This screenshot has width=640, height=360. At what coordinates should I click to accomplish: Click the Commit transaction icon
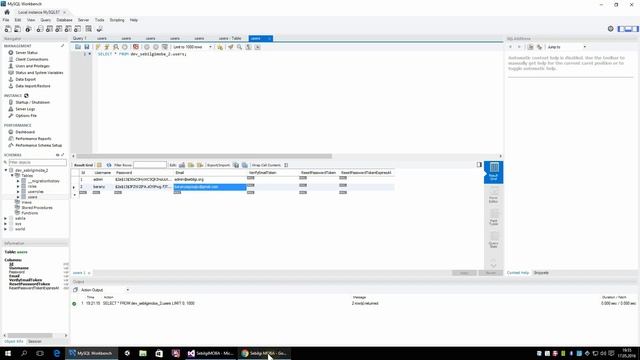tap(147, 47)
